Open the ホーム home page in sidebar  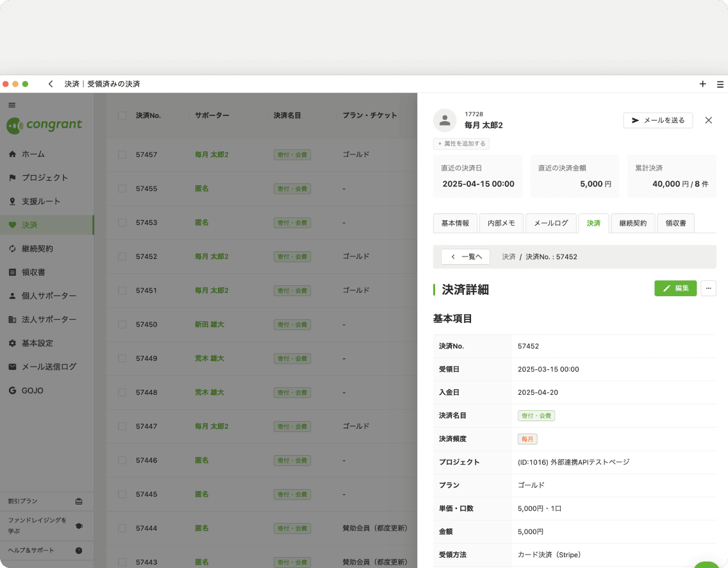33,154
